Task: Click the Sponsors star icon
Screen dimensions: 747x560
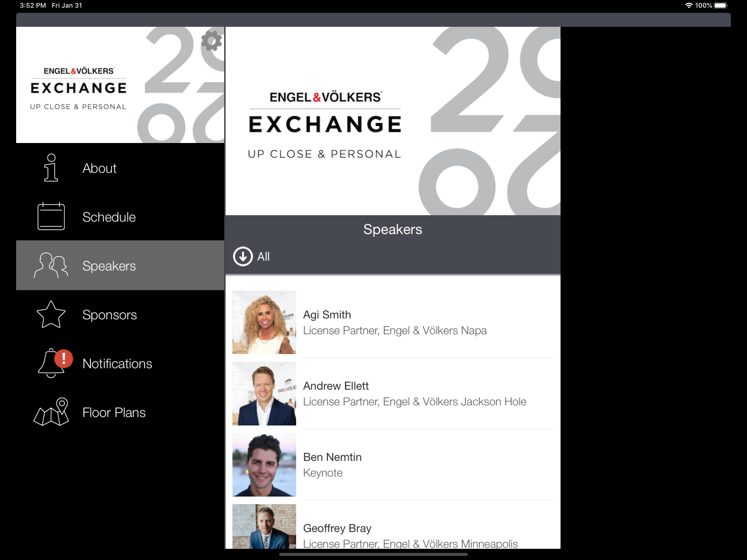Action: tap(51, 314)
